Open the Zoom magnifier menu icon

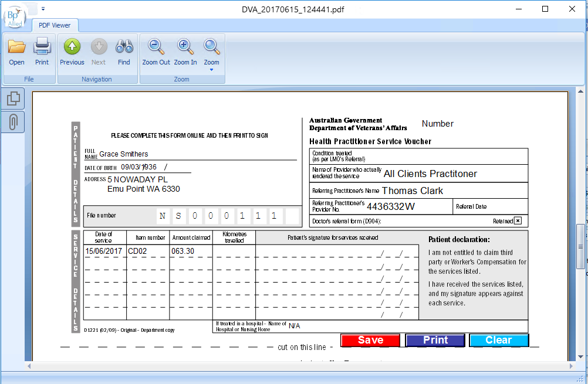tap(211, 46)
